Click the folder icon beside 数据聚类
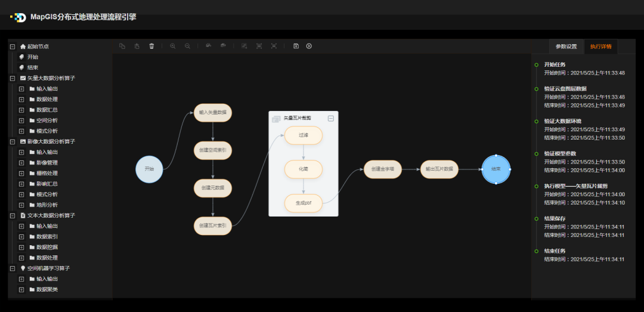Screen dimensions: 644x312 coord(32,289)
